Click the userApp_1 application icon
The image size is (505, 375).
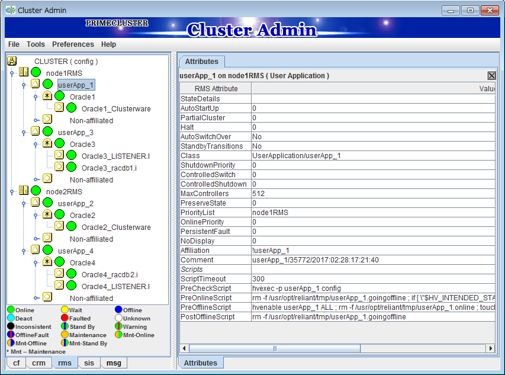(x=35, y=84)
